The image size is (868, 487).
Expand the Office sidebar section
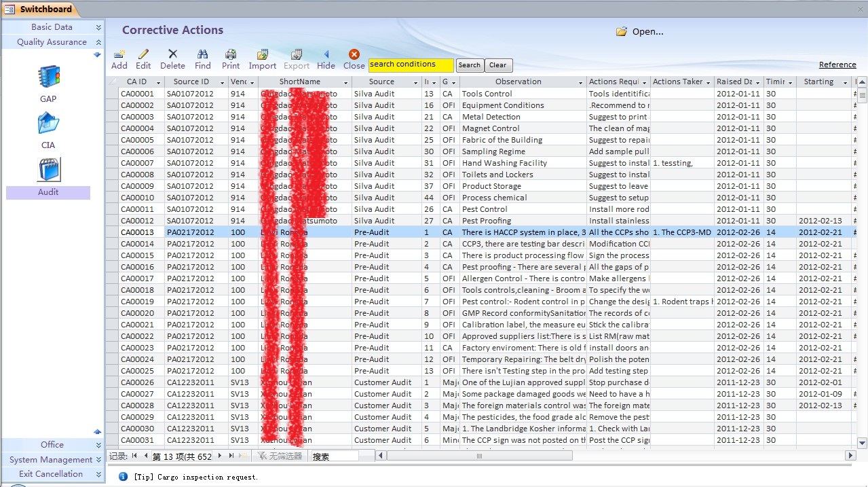[52, 445]
